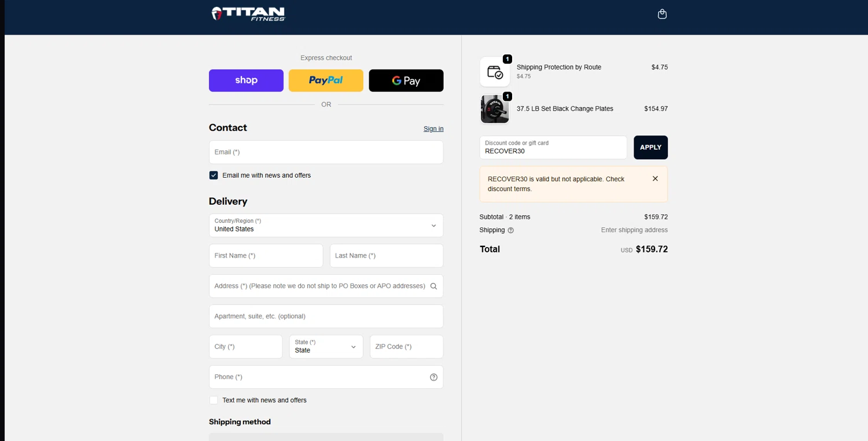Click the phone field help icon
This screenshot has width=868, height=441.
433,377
